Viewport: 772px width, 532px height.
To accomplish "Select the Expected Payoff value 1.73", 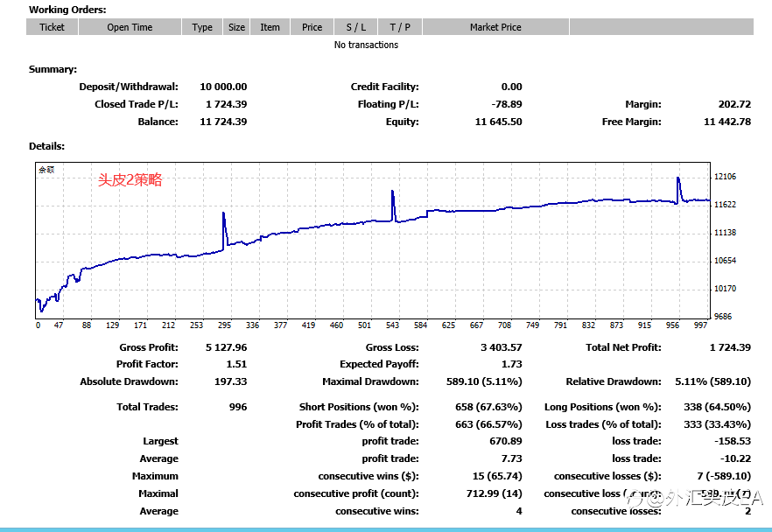I will 511,364.
